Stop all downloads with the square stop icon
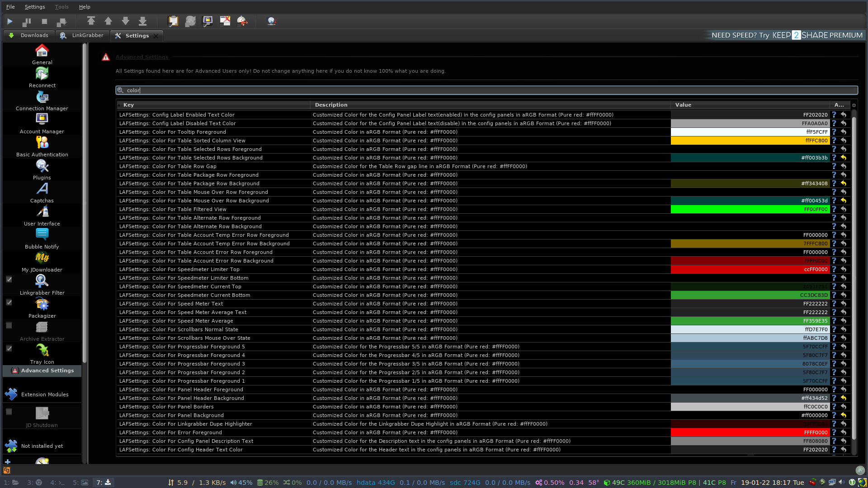Screen dimensions: 868x488 [x=44, y=21]
